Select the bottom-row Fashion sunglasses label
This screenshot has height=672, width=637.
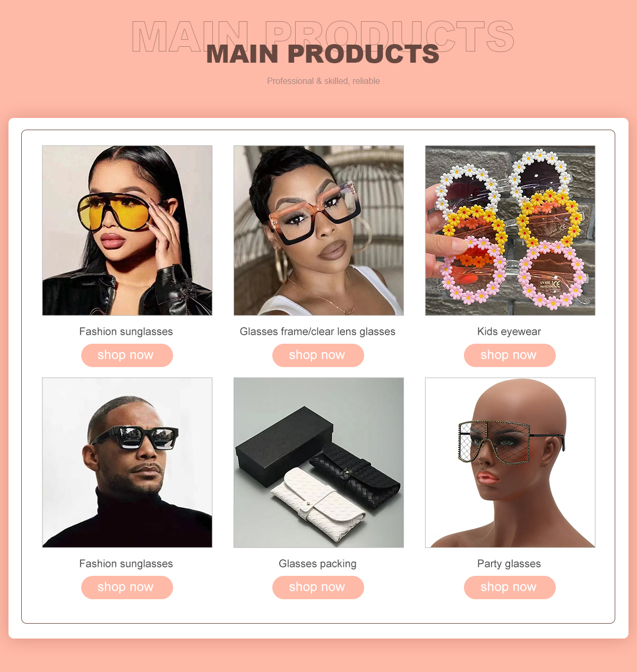tap(126, 564)
